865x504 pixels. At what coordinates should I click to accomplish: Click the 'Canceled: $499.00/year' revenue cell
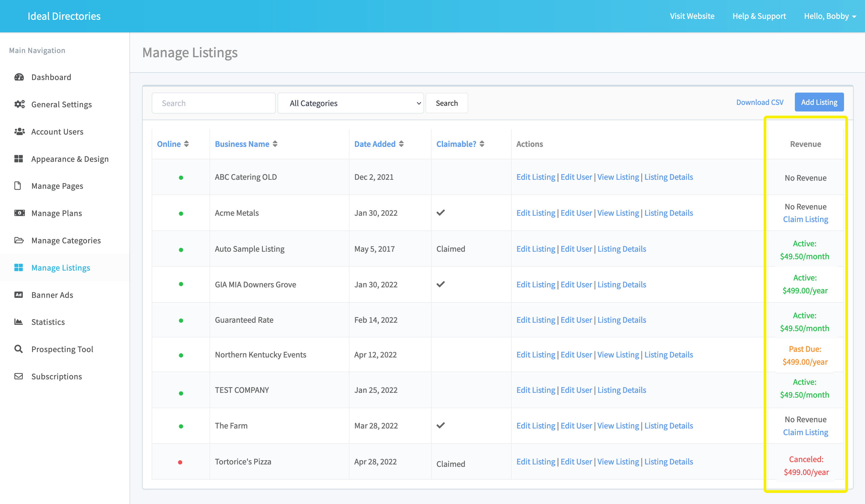[x=806, y=466]
